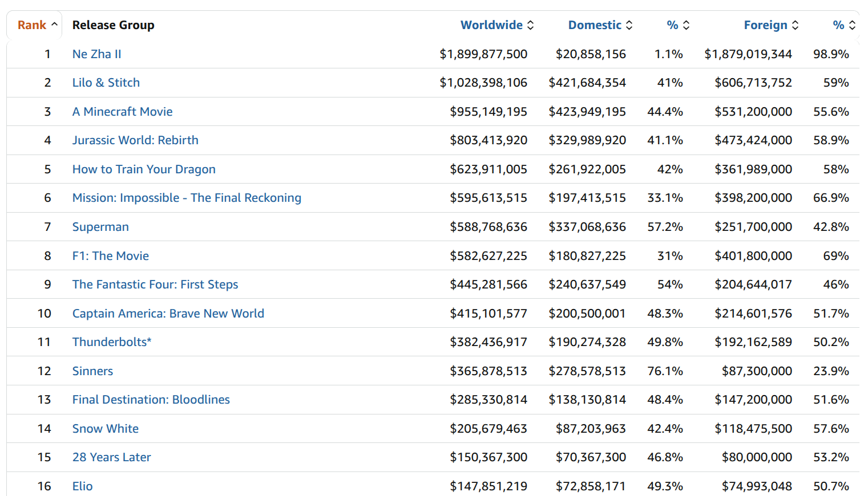Click the 23.9% percentage cell
This screenshot has height=496, width=868.
(831, 371)
